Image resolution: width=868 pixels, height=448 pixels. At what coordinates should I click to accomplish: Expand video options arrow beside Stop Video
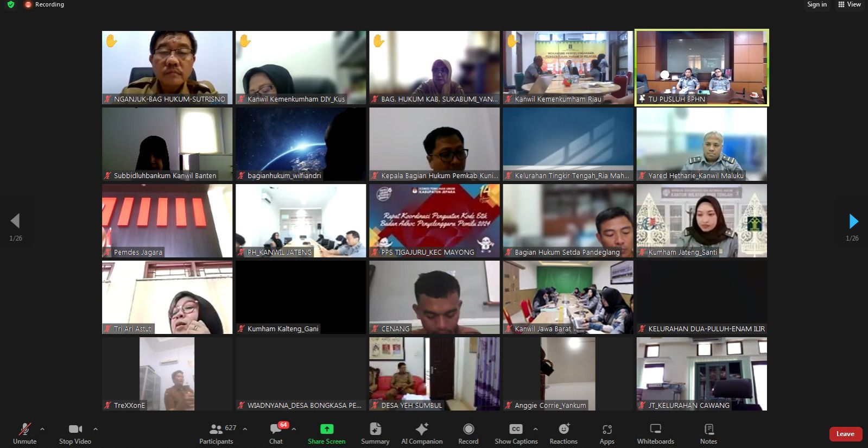(96, 429)
